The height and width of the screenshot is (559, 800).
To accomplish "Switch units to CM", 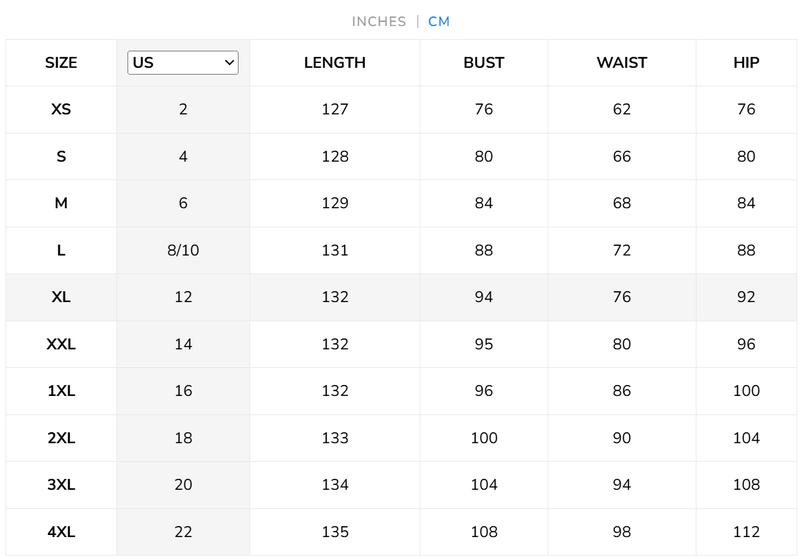I will click(x=439, y=21).
